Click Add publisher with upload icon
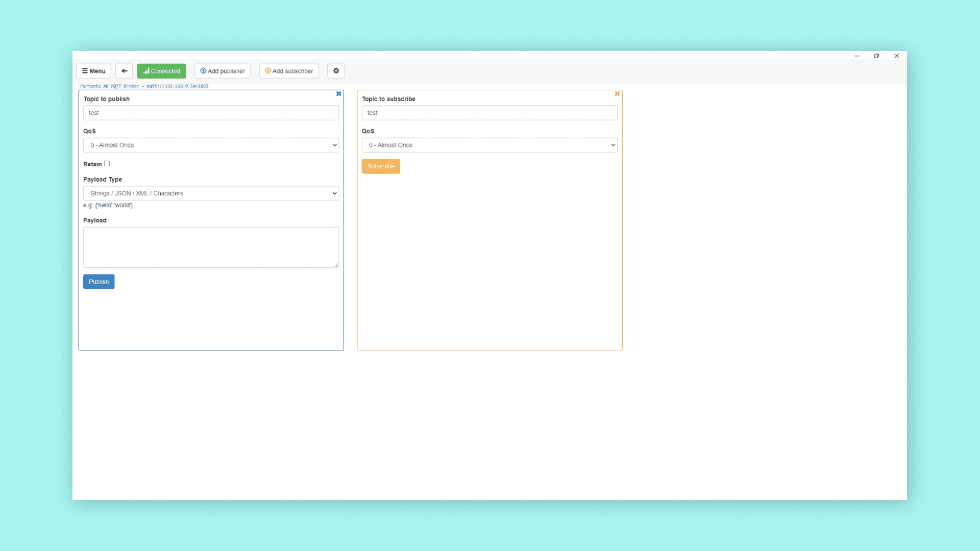 (x=223, y=71)
